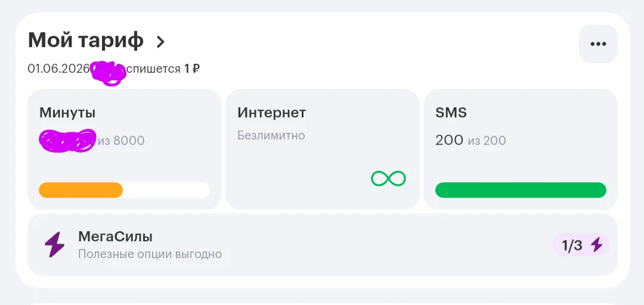The image size is (644, 305).
Task: Click the Полезные опции выгодно subtitle
Action: [x=150, y=254]
